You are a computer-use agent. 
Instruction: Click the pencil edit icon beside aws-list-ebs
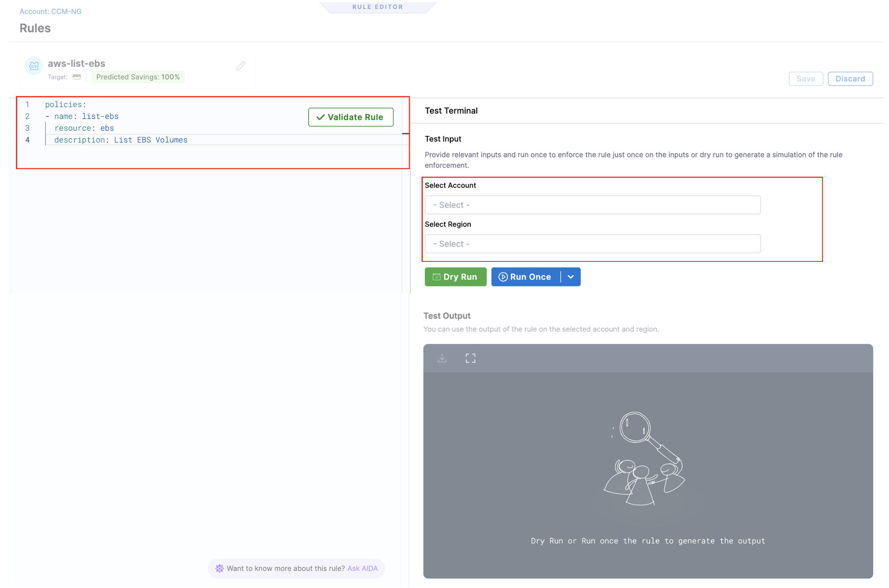[241, 66]
